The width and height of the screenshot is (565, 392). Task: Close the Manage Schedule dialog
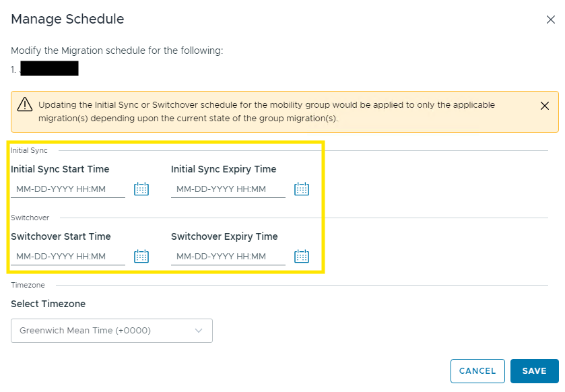tap(550, 20)
